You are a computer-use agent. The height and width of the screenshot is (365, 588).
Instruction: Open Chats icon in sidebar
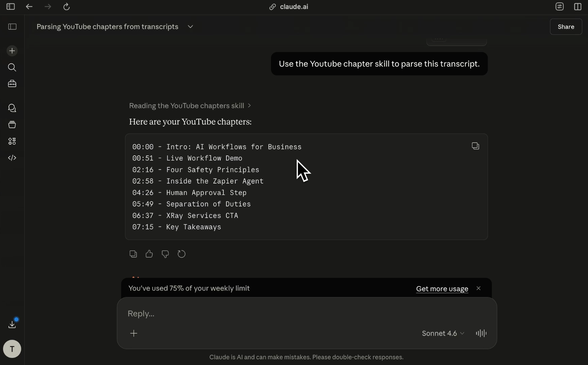click(12, 108)
